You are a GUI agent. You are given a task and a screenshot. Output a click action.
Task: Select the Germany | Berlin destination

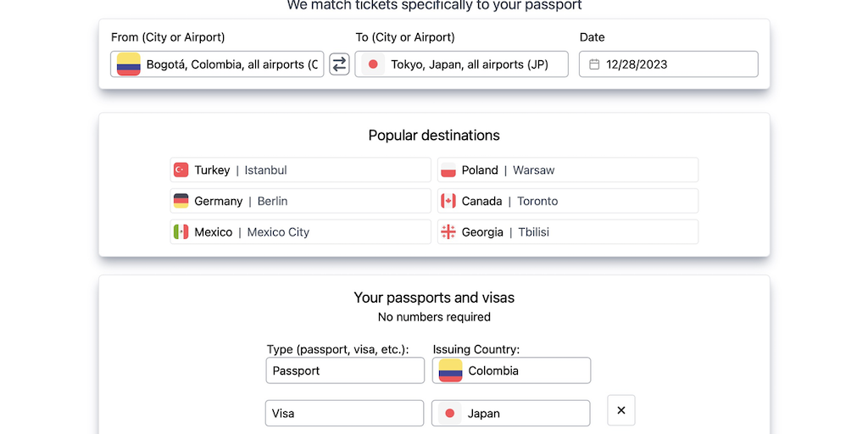[300, 202]
